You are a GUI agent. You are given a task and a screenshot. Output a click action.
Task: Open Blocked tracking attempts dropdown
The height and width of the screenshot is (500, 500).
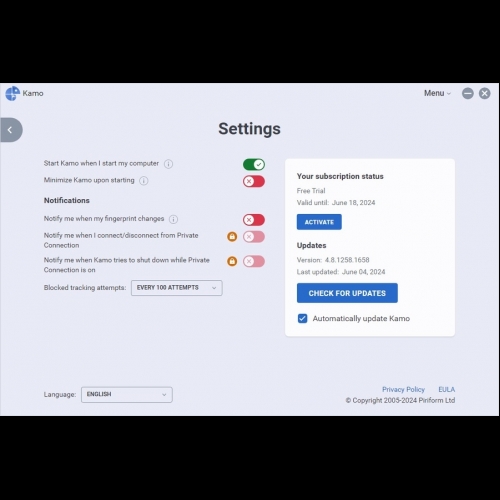pyautogui.click(x=177, y=288)
